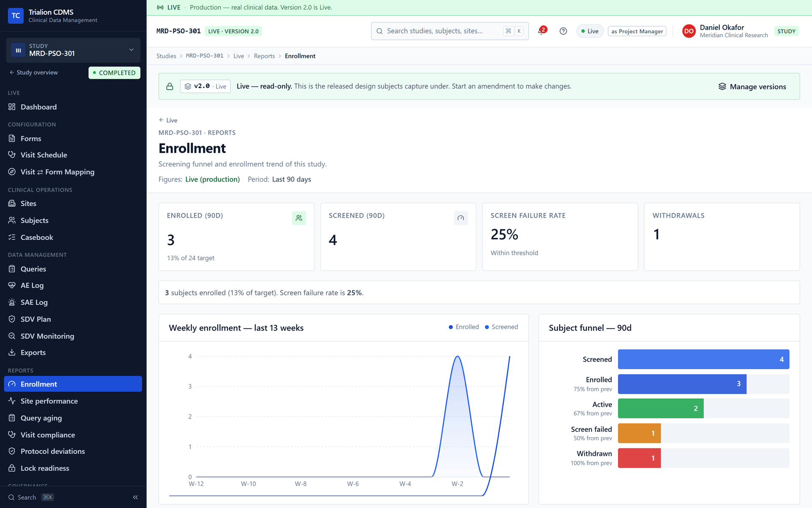Toggle the Enrolled series in the chart legend
The image size is (812, 508).
[464, 327]
